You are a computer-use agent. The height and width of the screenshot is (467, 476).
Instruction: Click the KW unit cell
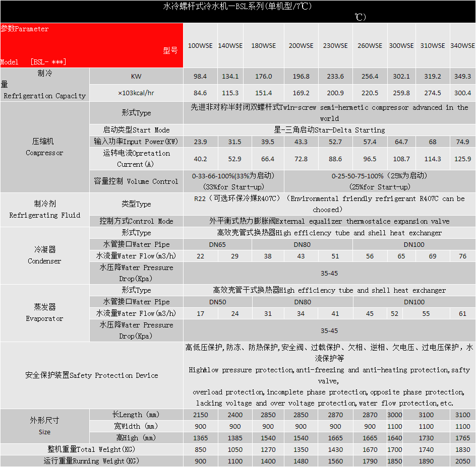[x=136, y=77]
